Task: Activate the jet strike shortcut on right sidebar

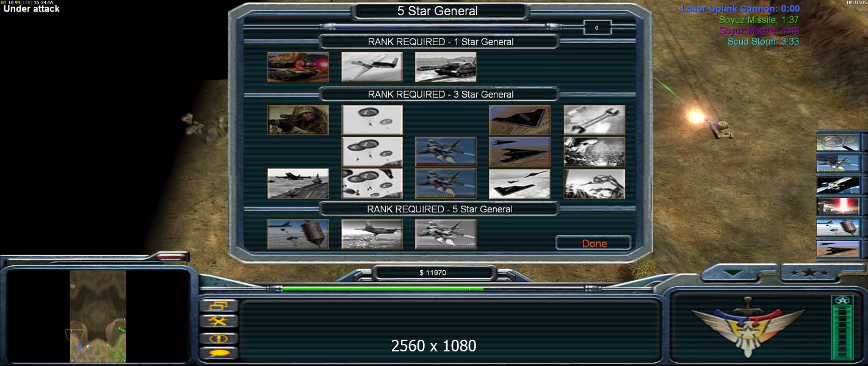Action: point(838,163)
